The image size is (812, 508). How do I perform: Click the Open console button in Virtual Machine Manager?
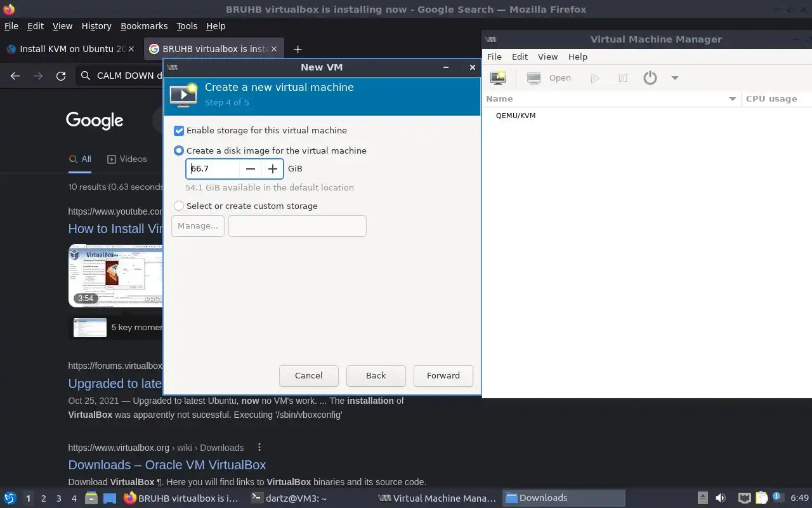click(549, 78)
